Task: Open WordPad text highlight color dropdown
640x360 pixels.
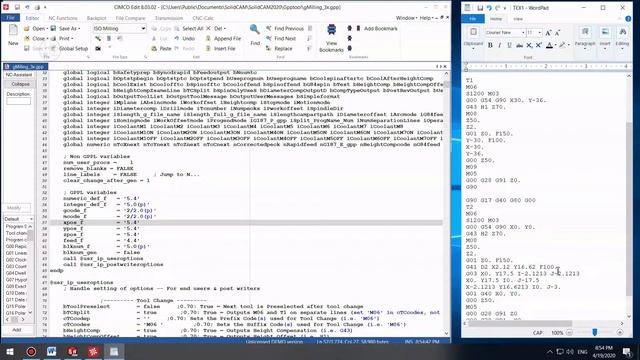Action: point(569,45)
